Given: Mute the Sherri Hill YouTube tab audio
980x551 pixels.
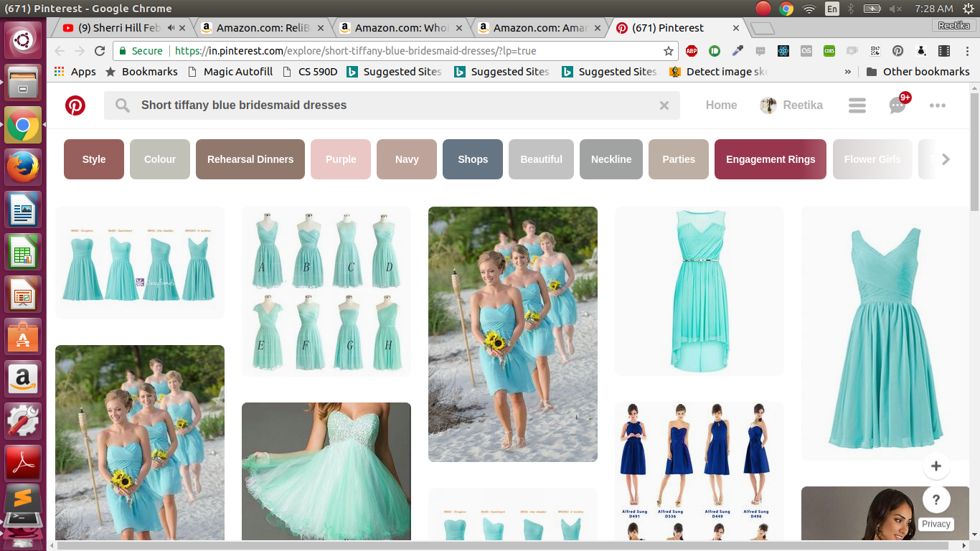Looking at the screenshot, I should coord(171,28).
